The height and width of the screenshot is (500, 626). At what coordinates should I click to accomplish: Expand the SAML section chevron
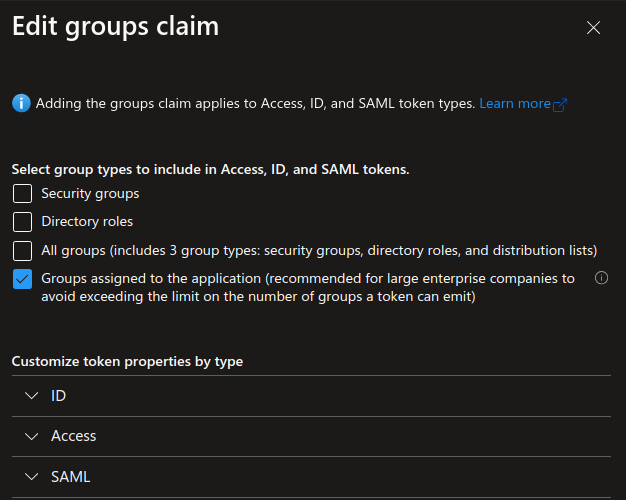31,477
